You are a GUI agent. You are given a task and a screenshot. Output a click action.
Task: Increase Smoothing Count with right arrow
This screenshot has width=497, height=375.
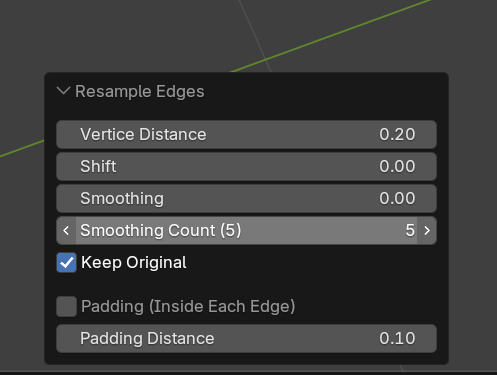pos(427,231)
